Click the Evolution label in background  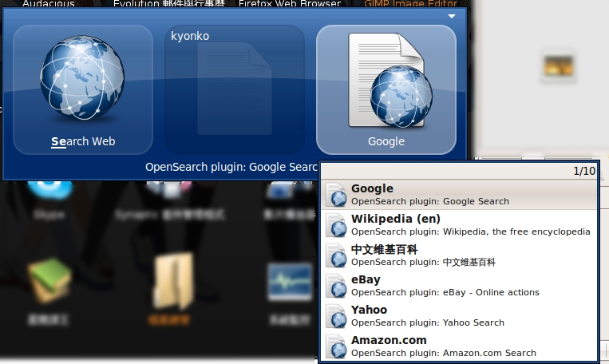169,4
